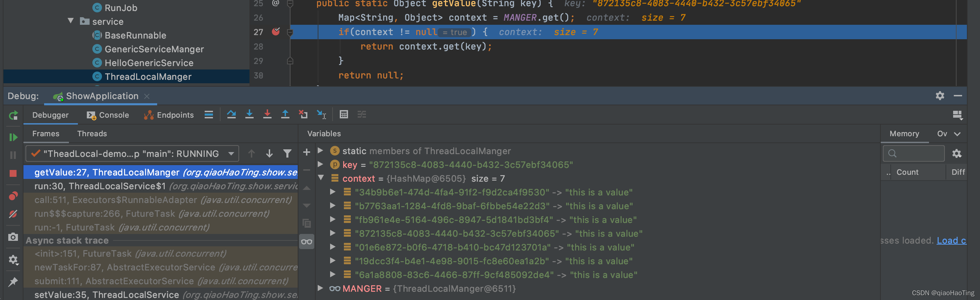Expand entry "b7763aa1-1284-4fd8-9baf-6fbbe54e22d3"
The image size is (980, 300).
pos(333,205)
